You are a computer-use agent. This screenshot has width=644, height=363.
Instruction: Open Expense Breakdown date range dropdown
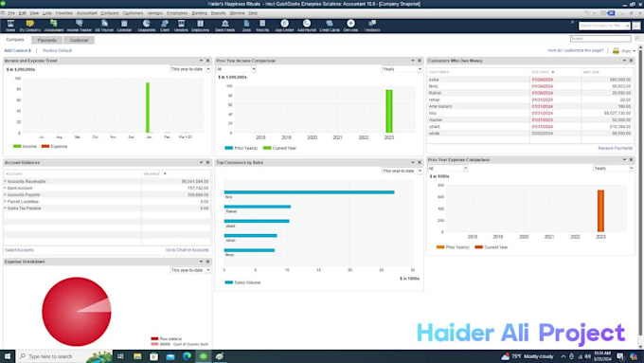click(x=190, y=270)
